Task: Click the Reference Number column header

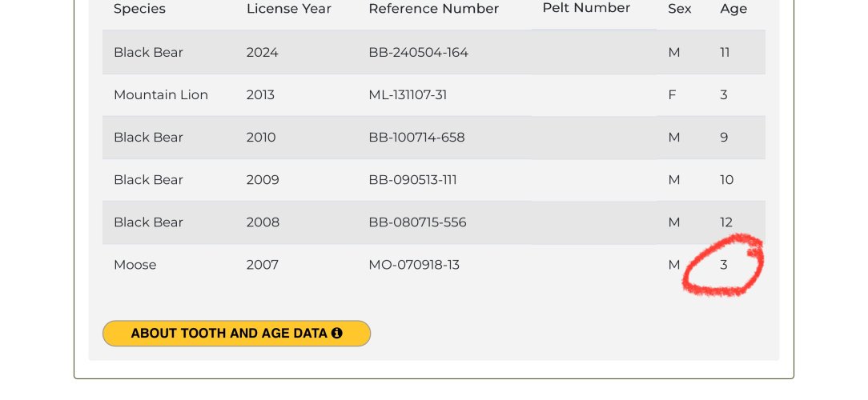Action: 433,9
